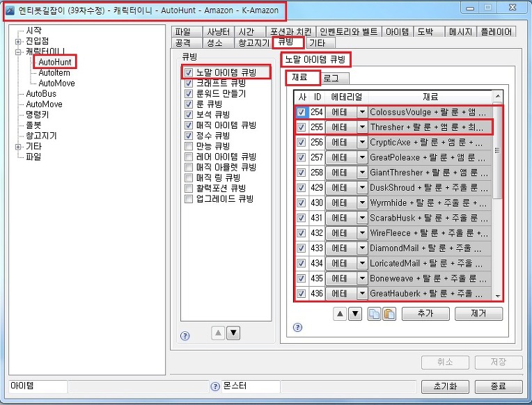Select the Wyrmhide recipe row text
532x405 pixels.
click(430, 202)
